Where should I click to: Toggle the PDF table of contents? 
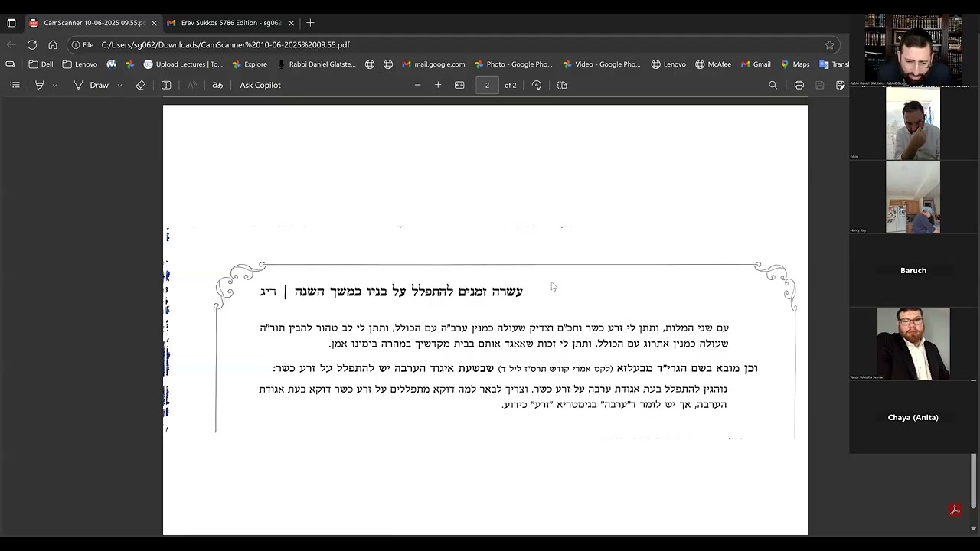[15, 85]
